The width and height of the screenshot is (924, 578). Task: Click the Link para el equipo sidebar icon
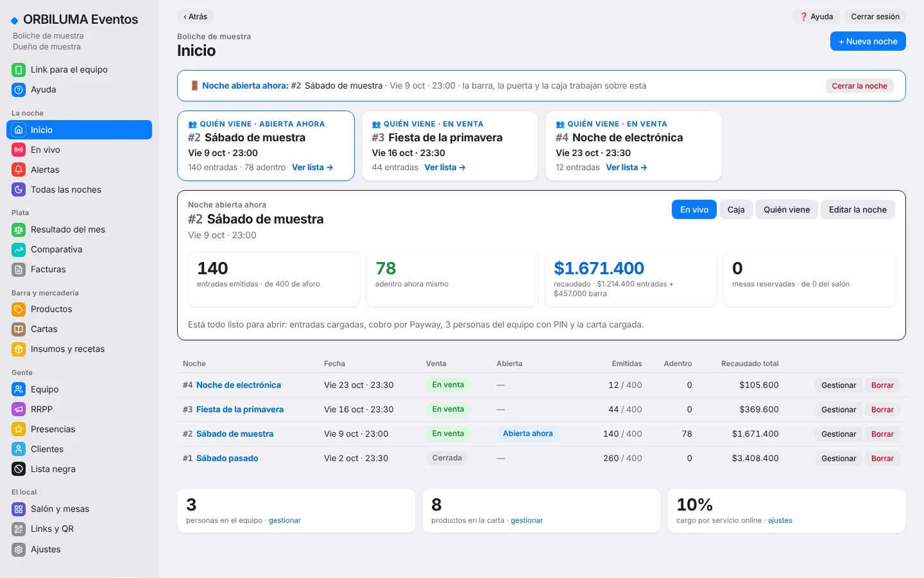pos(19,69)
